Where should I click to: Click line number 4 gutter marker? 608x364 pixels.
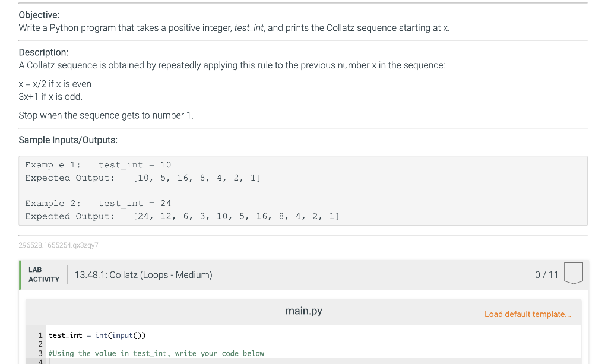(40, 362)
